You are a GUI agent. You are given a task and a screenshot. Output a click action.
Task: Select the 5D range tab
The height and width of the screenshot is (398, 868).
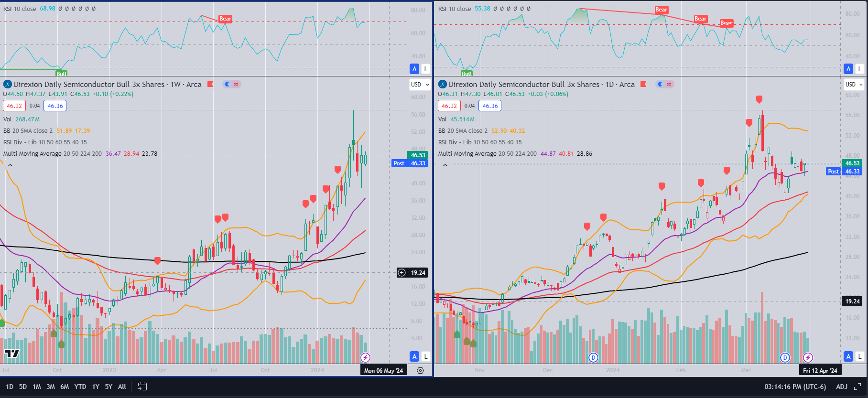[x=23, y=387]
